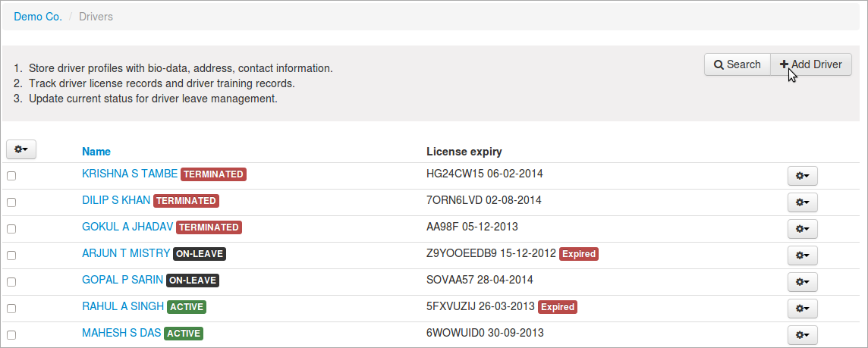Expand bulk actions gear dropdown above list
Viewport: 868px width, 348px height.
click(x=21, y=150)
